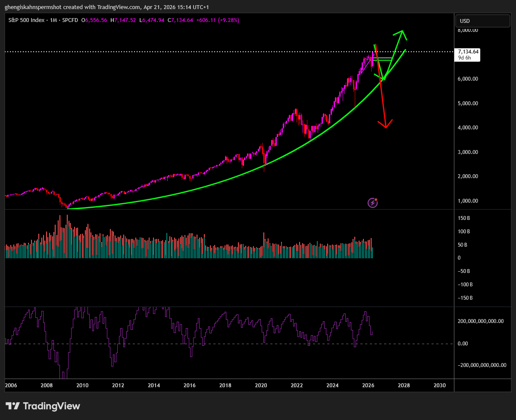This screenshot has width=516, height=420.
Task: Click the 2028 time axis label
Action: click(x=404, y=386)
